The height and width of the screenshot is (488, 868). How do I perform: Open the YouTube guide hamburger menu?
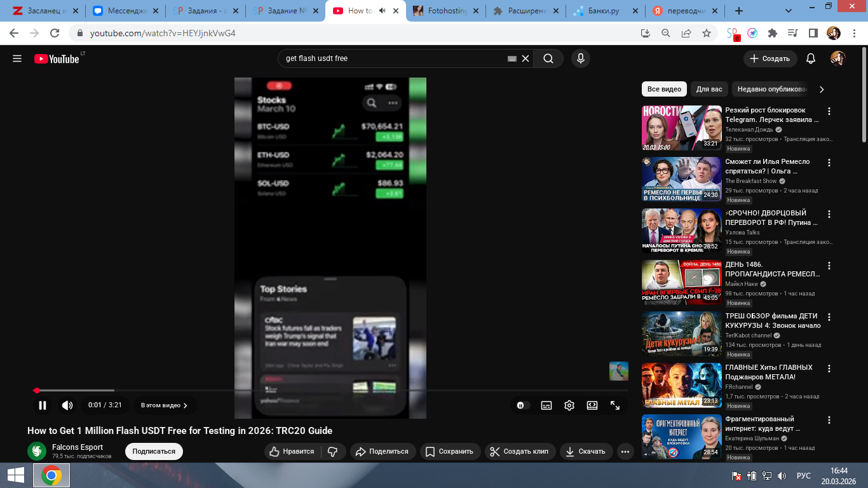(x=17, y=58)
